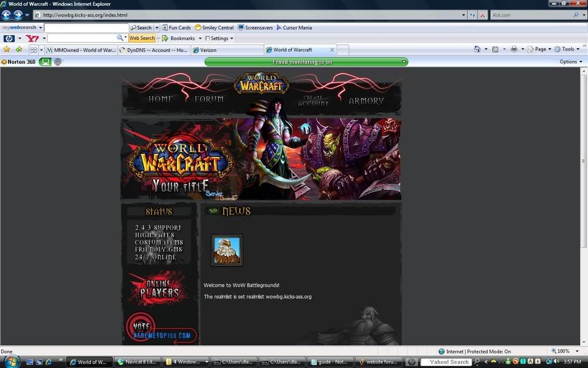Viewport: 588px width, 368px height.
Task: Open the Quick Tabs list dropdown arrow
Action: [x=41, y=49]
